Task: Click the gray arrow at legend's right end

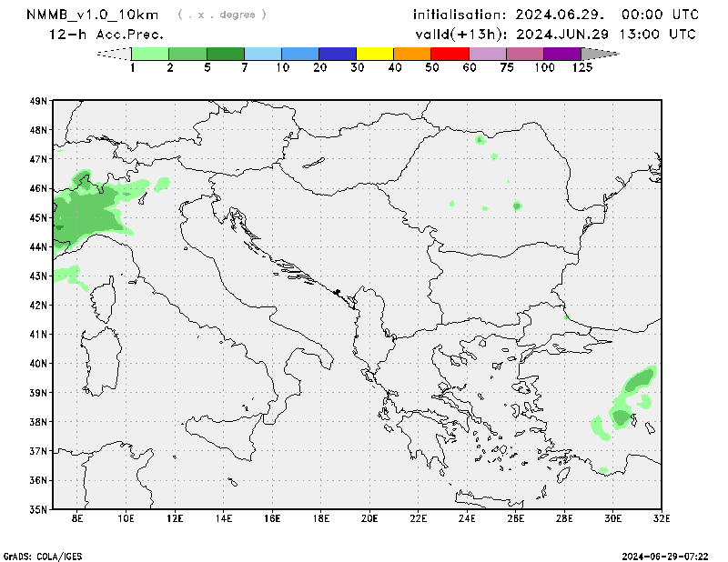Action: [x=600, y=54]
